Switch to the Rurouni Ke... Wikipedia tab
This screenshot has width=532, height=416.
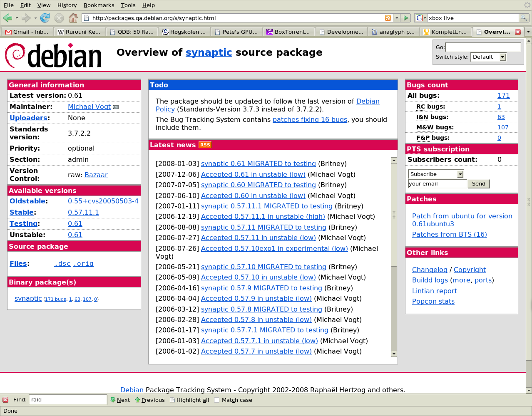click(80, 32)
